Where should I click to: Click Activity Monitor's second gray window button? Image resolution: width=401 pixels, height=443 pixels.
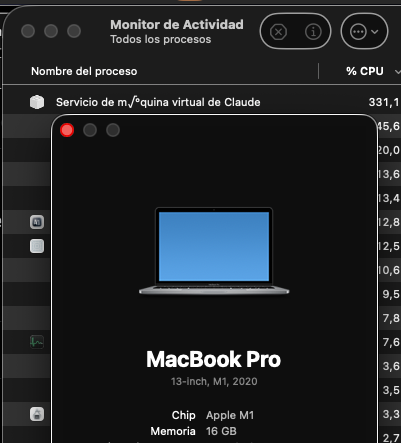point(51,31)
